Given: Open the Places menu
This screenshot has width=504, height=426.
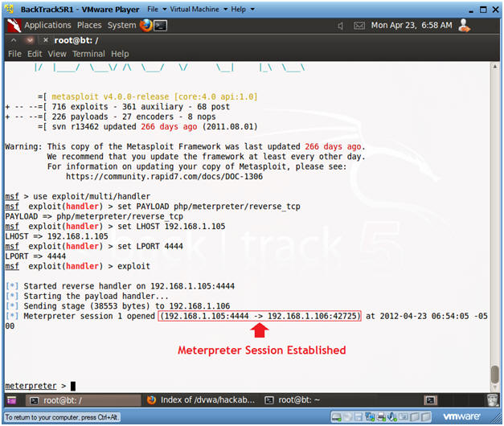Looking at the screenshot, I should pos(89,26).
